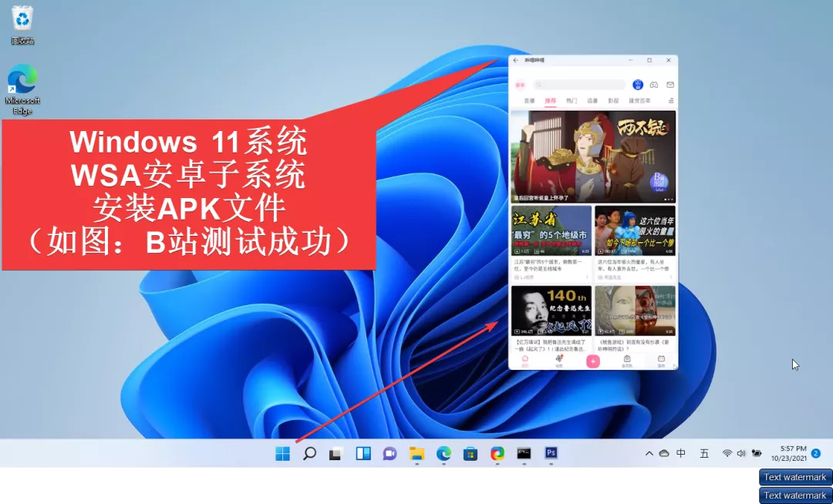
Task: Open the game controller icon
Action: [x=654, y=85]
